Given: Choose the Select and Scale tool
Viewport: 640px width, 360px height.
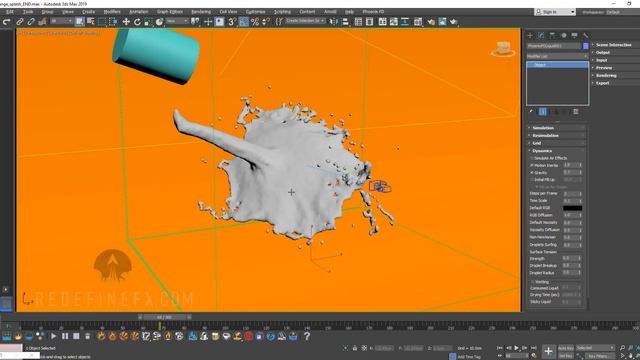Looking at the screenshot, I should pyautogui.click(x=148, y=22).
